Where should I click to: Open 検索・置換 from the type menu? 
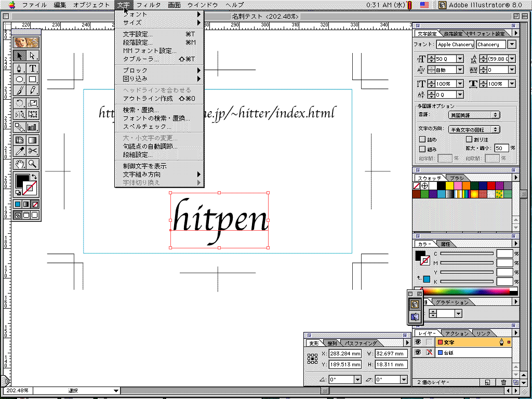[141, 110]
